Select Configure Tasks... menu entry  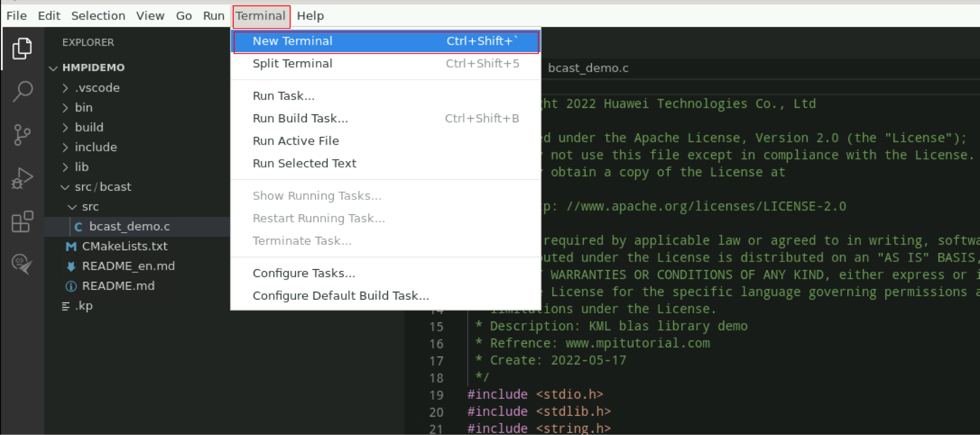[x=386, y=274]
